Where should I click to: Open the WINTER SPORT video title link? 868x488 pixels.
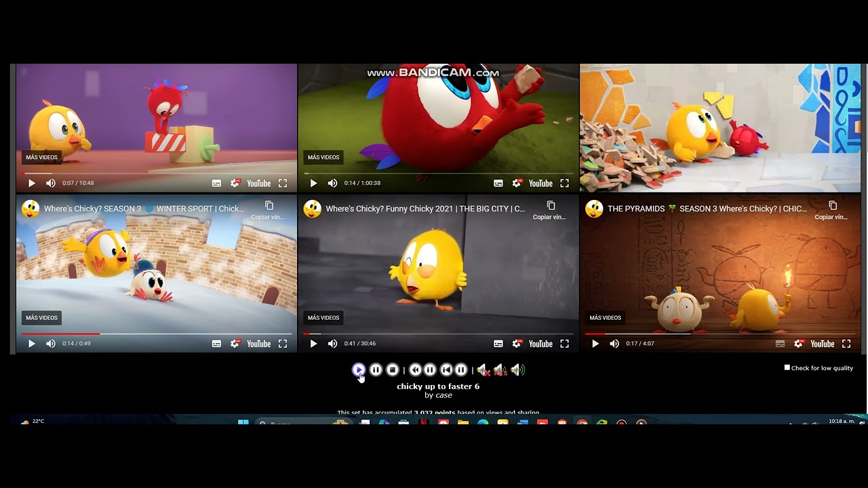click(144, 209)
